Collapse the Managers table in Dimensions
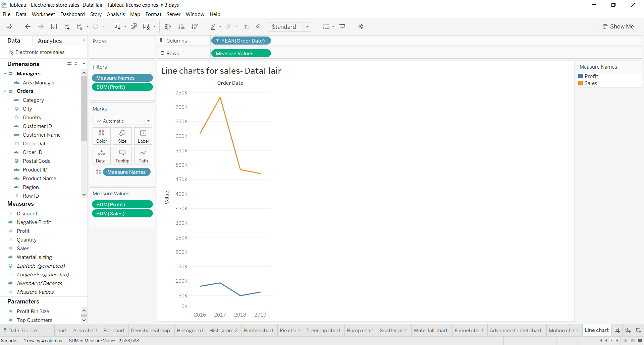644x345 pixels. pos(5,74)
